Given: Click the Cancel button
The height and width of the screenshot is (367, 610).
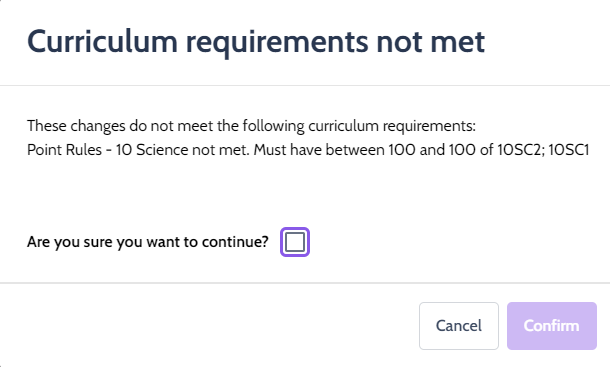Looking at the screenshot, I should point(459,326).
